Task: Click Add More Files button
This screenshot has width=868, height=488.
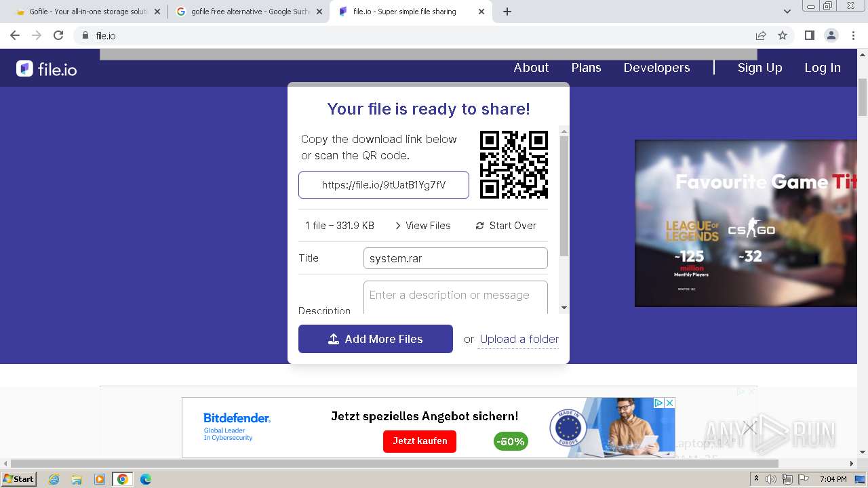Action: (x=376, y=339)
